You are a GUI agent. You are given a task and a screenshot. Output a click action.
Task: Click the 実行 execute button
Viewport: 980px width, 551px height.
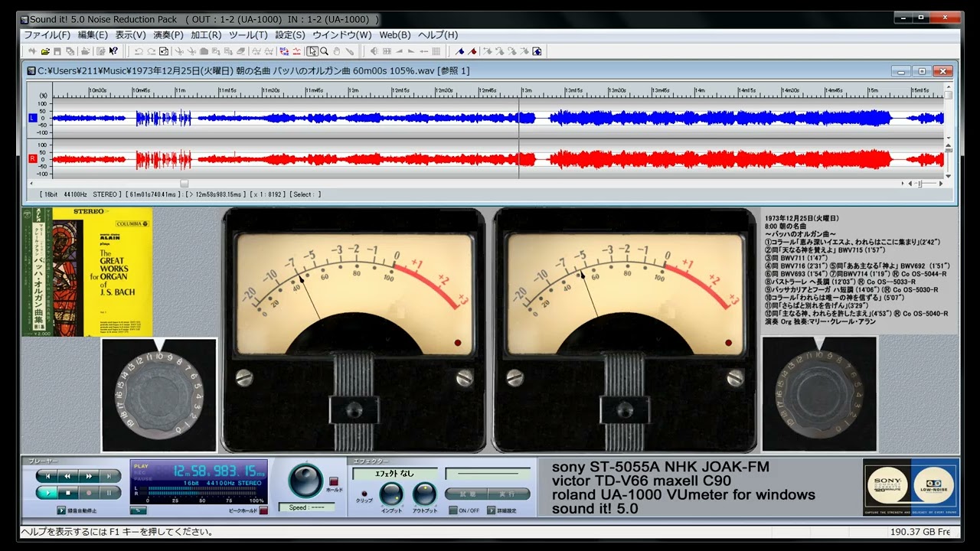tap(509, 494)
